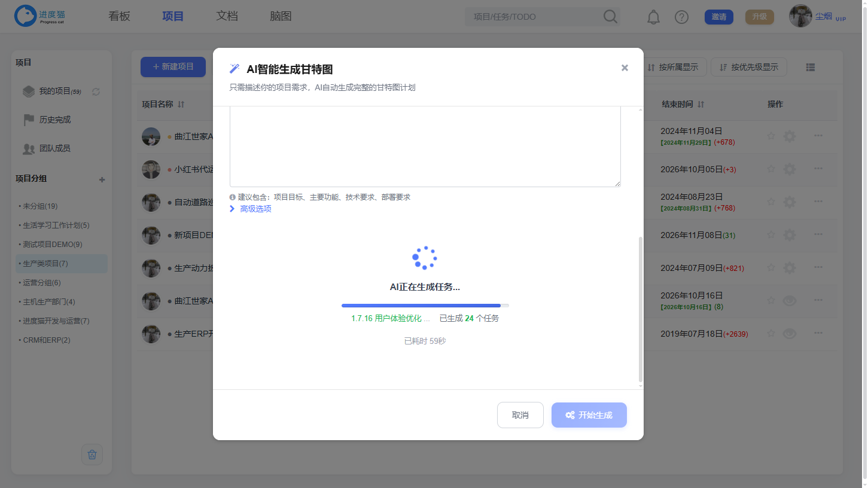Click the 升级 button
The height and width of the screenshot is (488, 868).
coord(760,17)
